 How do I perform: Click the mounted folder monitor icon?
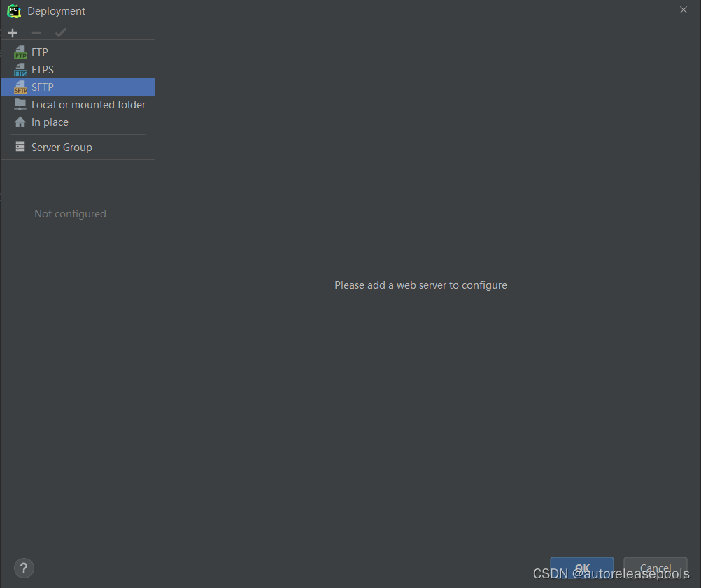tap(20, 105)
